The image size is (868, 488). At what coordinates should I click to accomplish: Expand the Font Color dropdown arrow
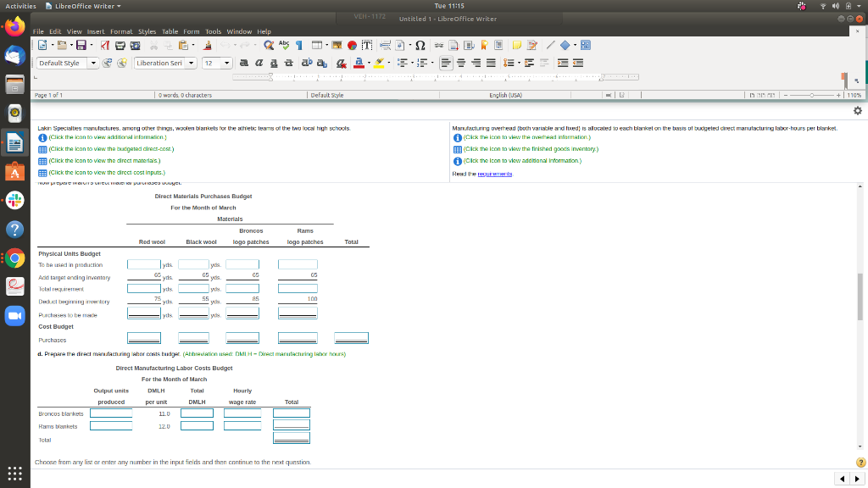(369, 63)
